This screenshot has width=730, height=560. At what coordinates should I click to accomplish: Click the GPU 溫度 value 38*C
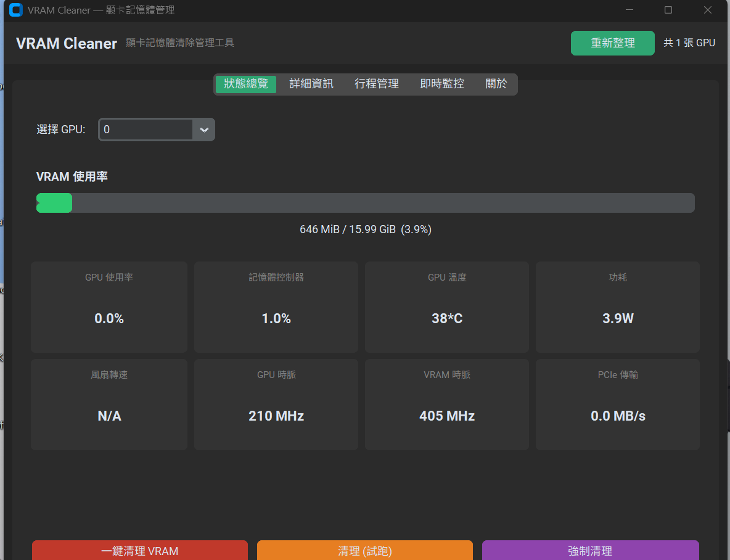coord(447,319)
